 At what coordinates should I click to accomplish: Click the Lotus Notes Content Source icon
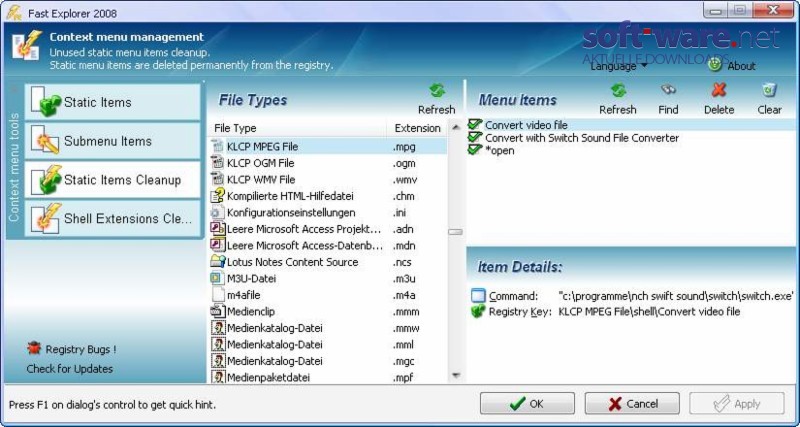tap(218, 261)
